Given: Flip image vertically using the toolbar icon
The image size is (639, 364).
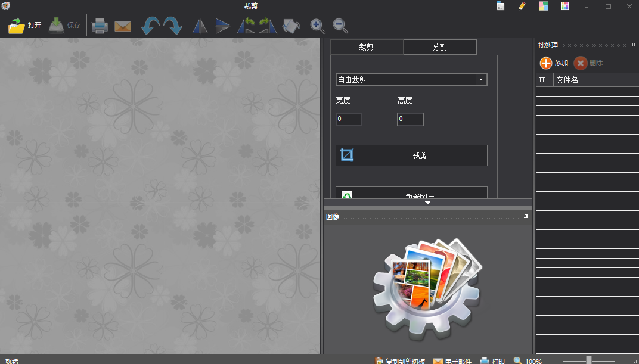Looking at the screenshot, I should [x=223, y=26].
